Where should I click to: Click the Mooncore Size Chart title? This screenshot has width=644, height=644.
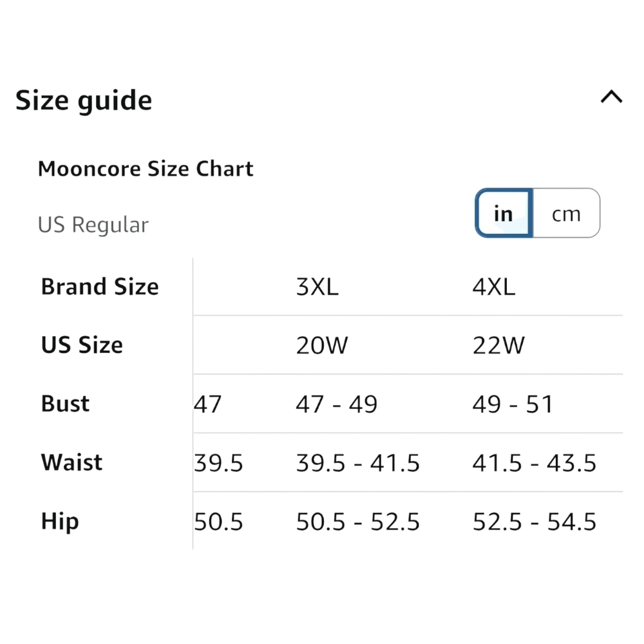coord(146,169)
